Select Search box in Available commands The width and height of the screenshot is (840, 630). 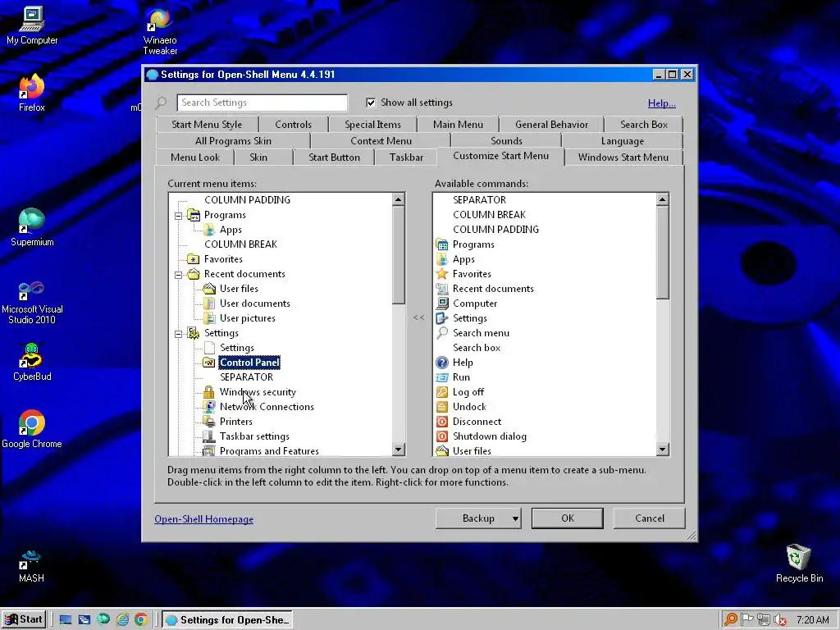(x=477, y=348)
